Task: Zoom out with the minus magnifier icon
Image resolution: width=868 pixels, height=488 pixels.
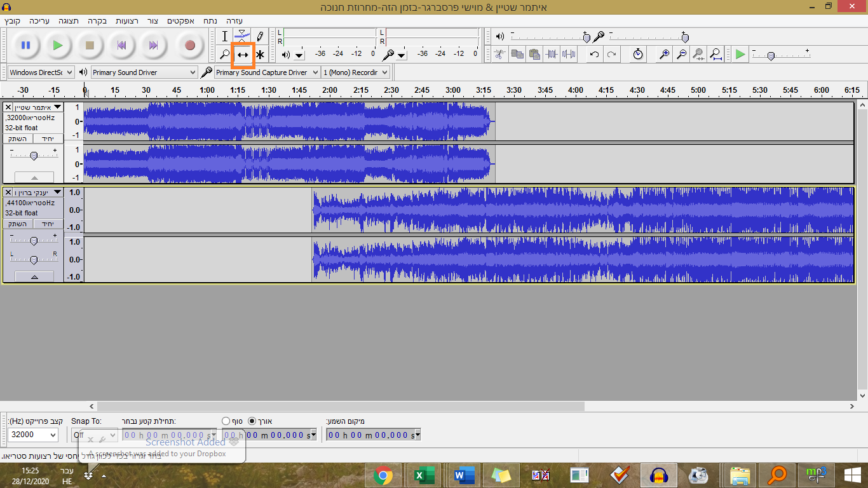Action: [x=681, y=54]
